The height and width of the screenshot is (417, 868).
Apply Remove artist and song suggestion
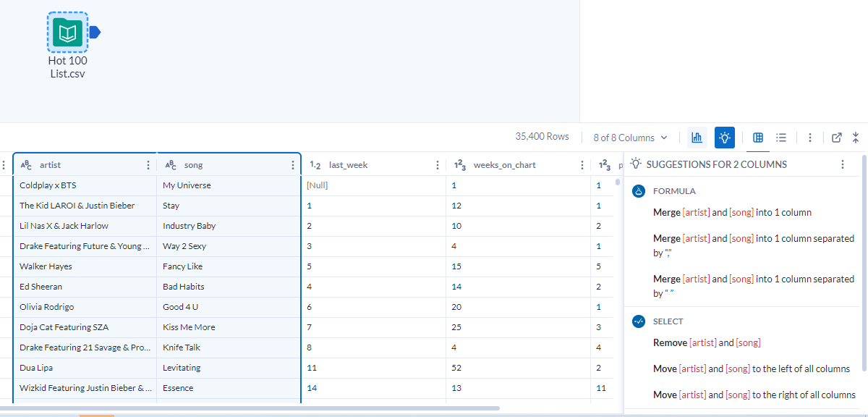(707, 342)
